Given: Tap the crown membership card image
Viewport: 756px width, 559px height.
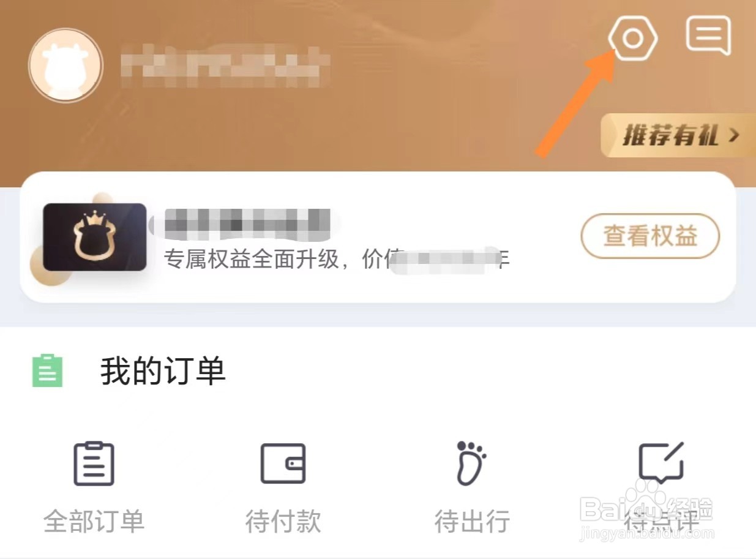Looking at the screenshot, I should pyautogui.click(x=94, y=237).
